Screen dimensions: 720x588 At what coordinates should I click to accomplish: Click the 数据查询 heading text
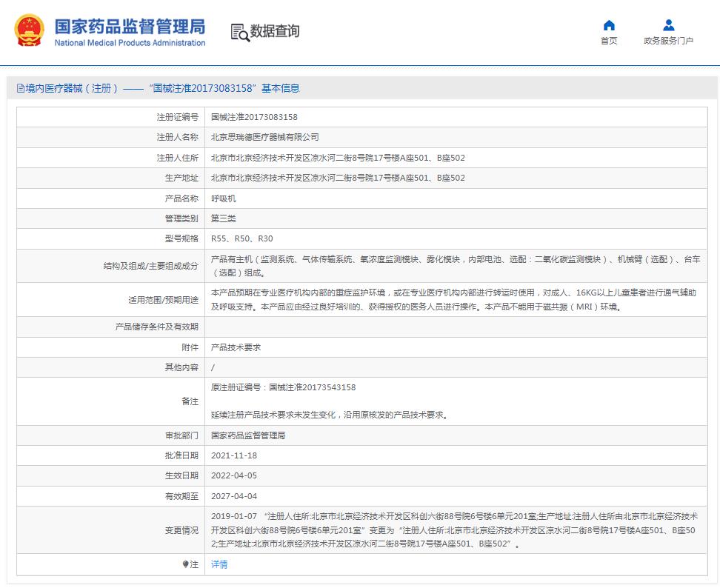point(275,32)
